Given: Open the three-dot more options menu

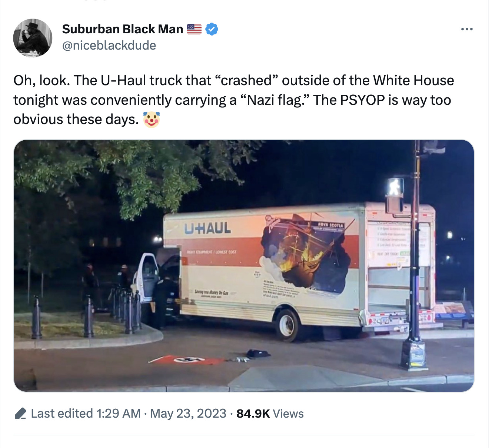Looking at the screenshot, I should pos(467,29).
